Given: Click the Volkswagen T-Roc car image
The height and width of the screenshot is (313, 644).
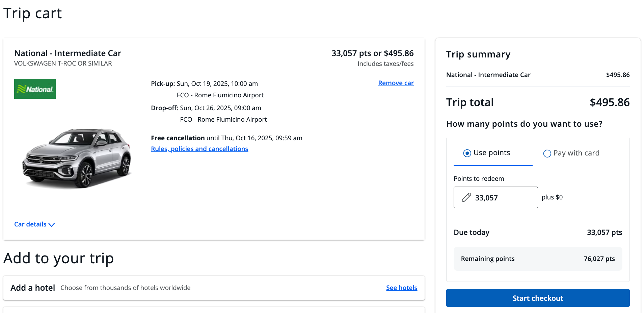Looking at the screenshot, I should (x=77, y=158).
